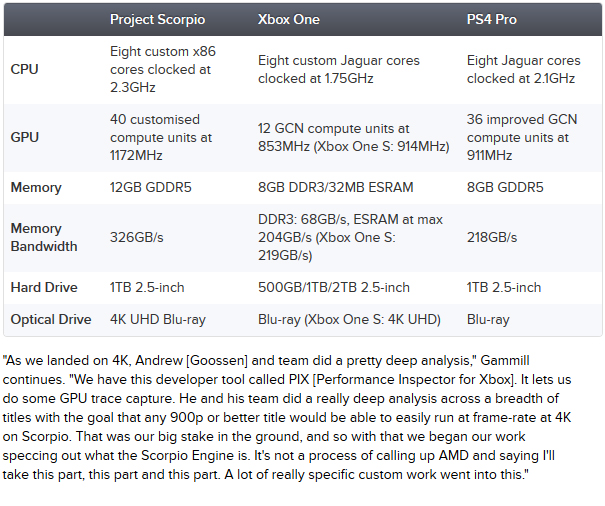
Task: Click the Xbox One column header
Action: pos(289,19)
